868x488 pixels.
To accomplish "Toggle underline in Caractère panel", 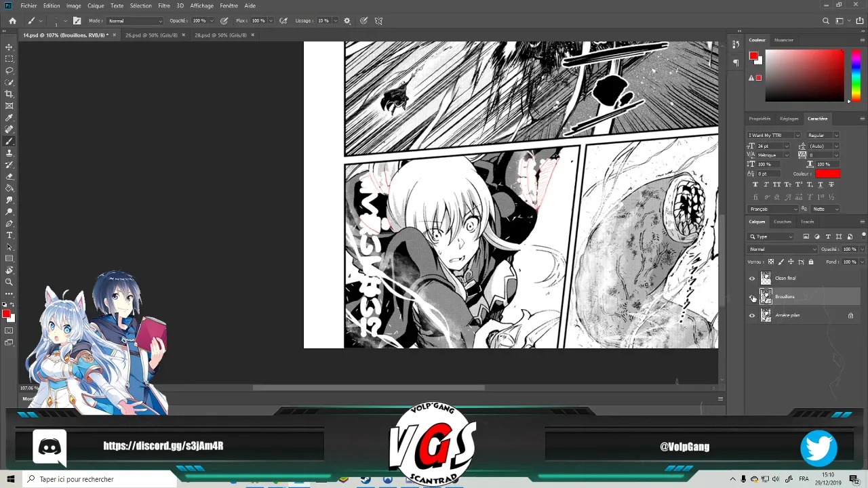I will (821, 185).
